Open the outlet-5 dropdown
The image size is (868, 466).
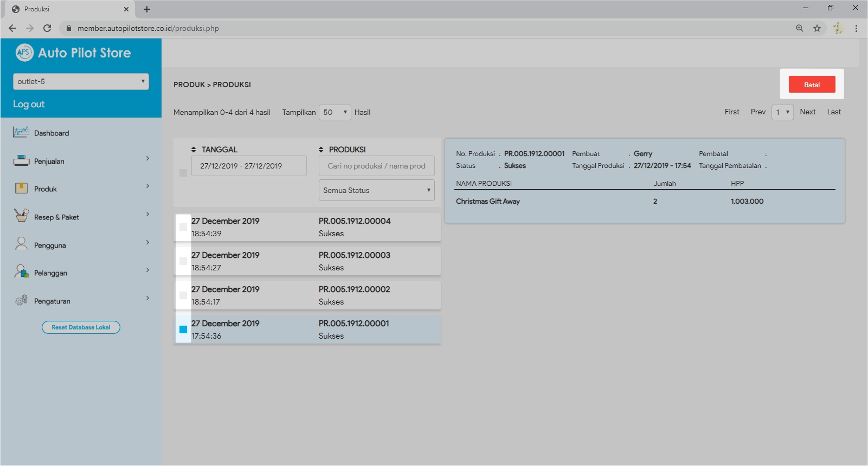click(81, 81)
